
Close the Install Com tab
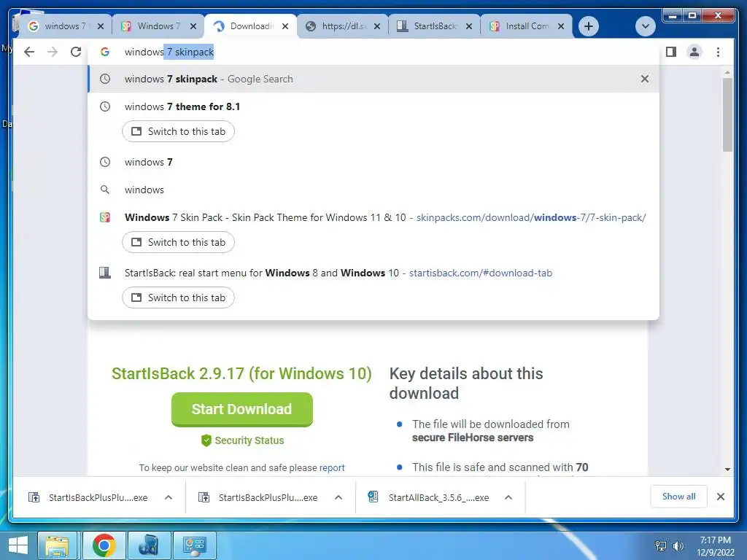[x=561, y=26]
